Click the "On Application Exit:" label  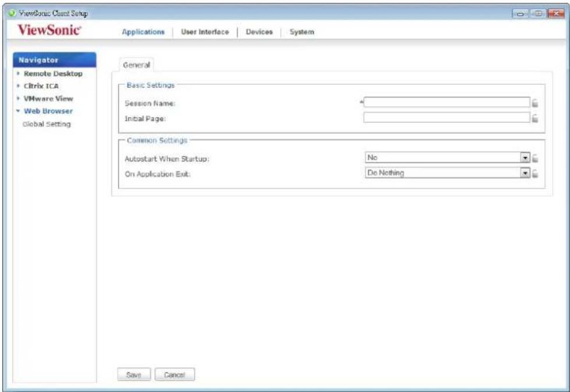(x=157, y=174)
